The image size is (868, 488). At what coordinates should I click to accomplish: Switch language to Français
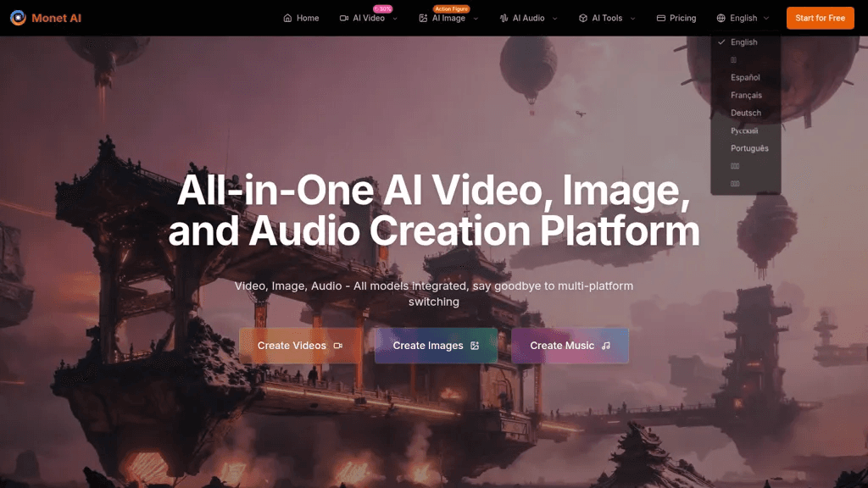pos(746,95)
